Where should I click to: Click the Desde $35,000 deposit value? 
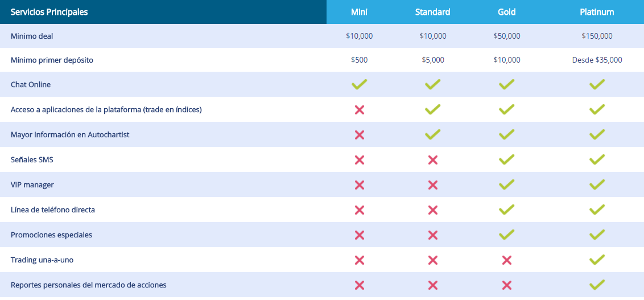597,60
